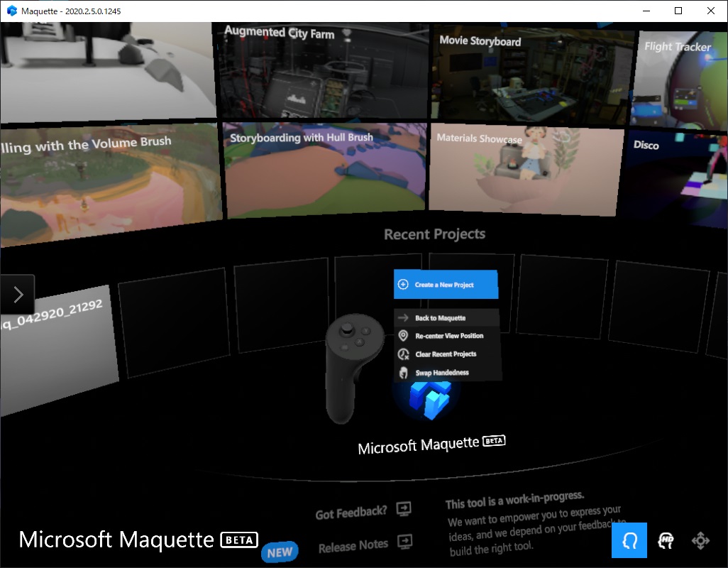
Task: Click the VR controller model
Action: (x=354, y=368)
